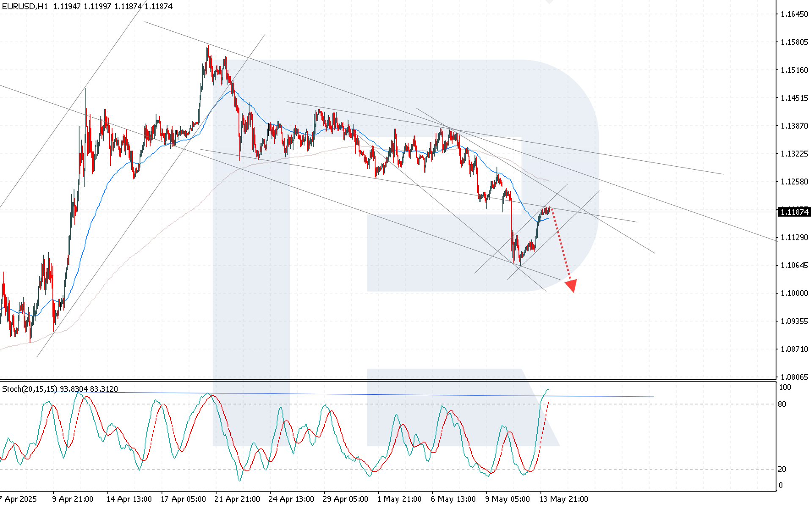Click the stochastic 20 level label
The image size is (812, 506).
[782, 469]
